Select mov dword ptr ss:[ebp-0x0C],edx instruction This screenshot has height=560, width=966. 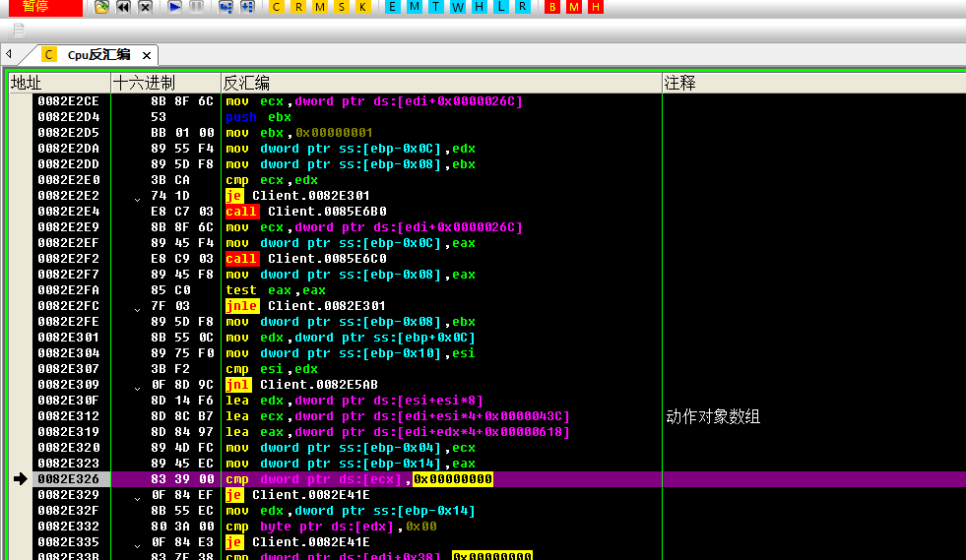(350, 149)
